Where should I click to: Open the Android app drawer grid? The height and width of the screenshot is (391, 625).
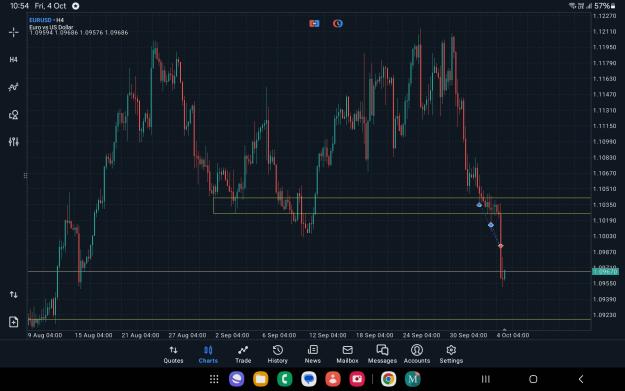214,379
